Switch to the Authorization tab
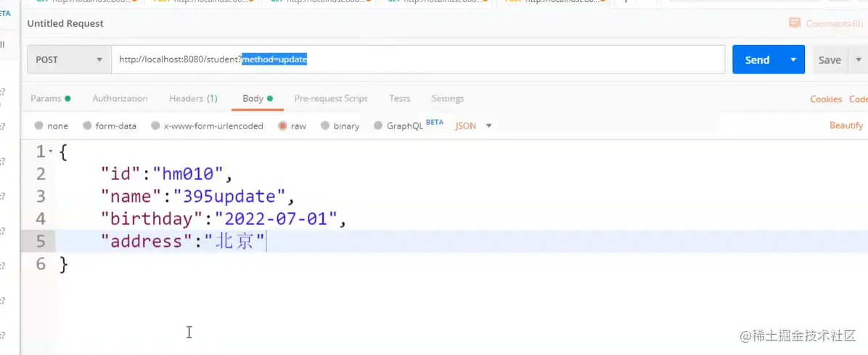This screenshot has height=355, width=868. tap(120, 99)
